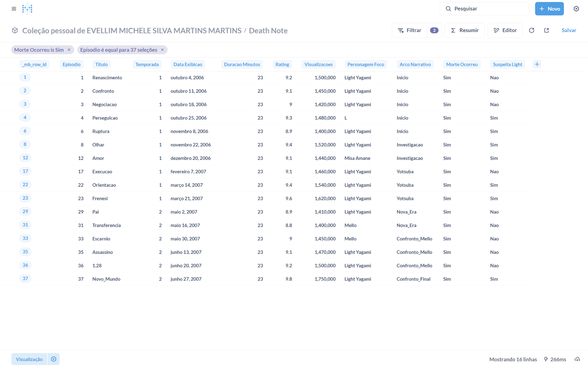Click the blue Novo button
The height and width of the screenshot is (367, 588).
pyautogui.click(x=549, y=9)
